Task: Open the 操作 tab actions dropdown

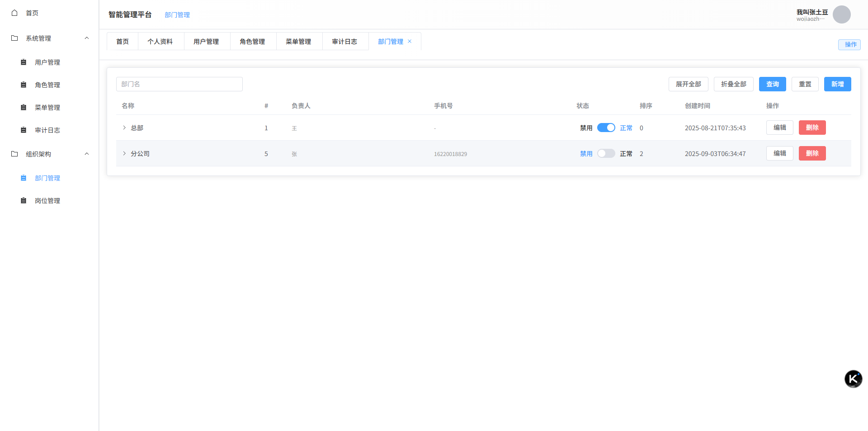Action: tap(849, 44)
